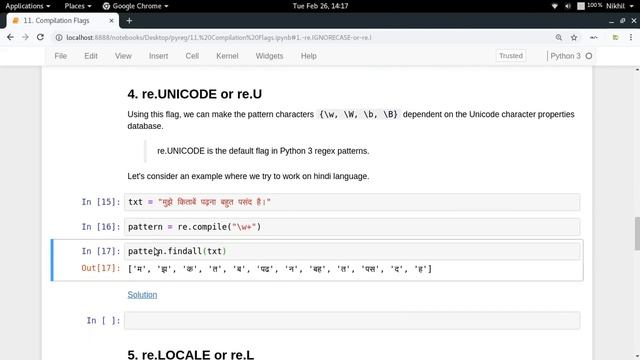640x360 pixels.
Task: Open the File menu in Jupyter
Action: click(x=60, y=56)
